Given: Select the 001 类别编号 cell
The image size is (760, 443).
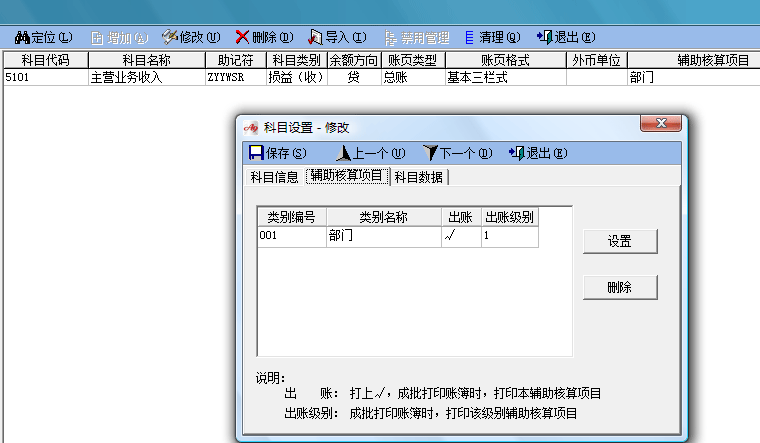Looking at the screenshot, I should pos(291,237).
